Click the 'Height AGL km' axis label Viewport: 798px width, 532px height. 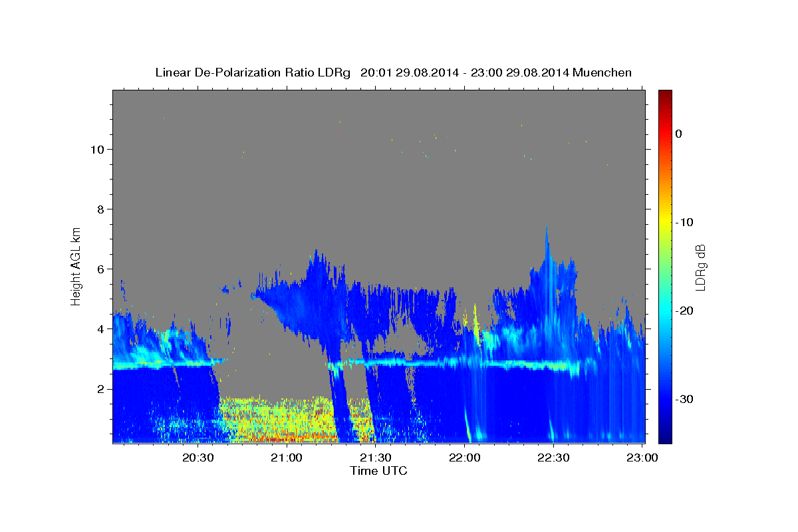pos(76,265)
